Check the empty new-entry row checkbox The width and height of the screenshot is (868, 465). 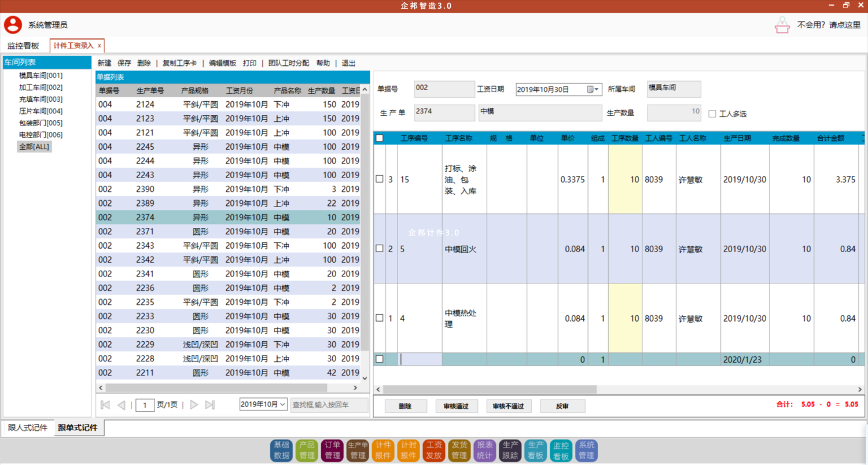[x=380, y=359]
